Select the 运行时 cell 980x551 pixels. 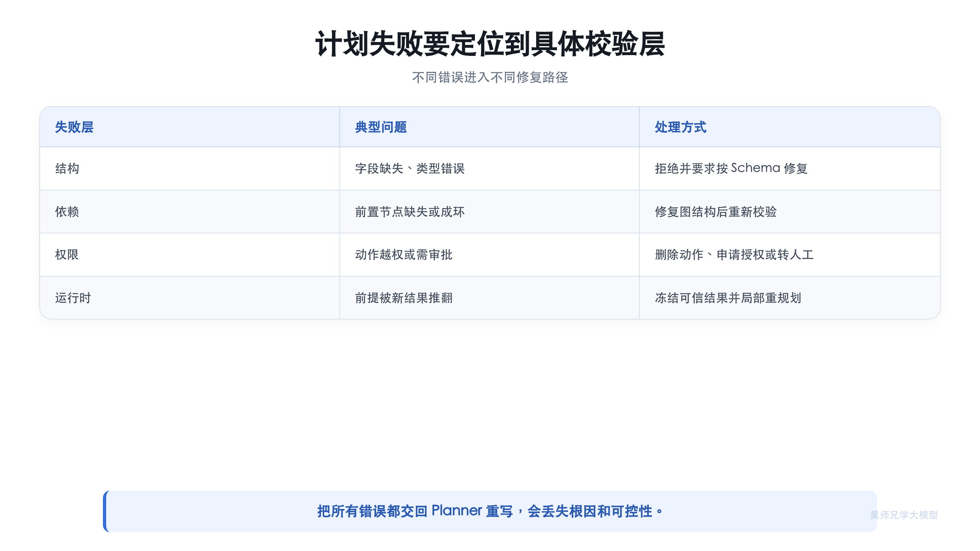(x=189, y=298)
